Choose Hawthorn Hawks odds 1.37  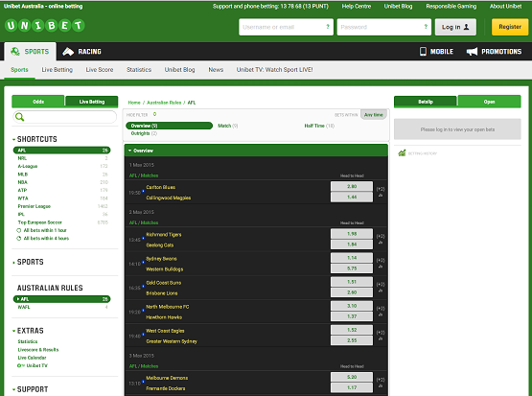pyautogui.click(x=352, y=316)
